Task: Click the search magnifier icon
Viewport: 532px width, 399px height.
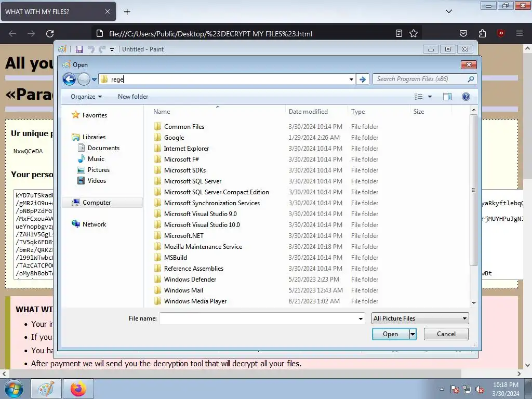Action: [x=471, y=79]
